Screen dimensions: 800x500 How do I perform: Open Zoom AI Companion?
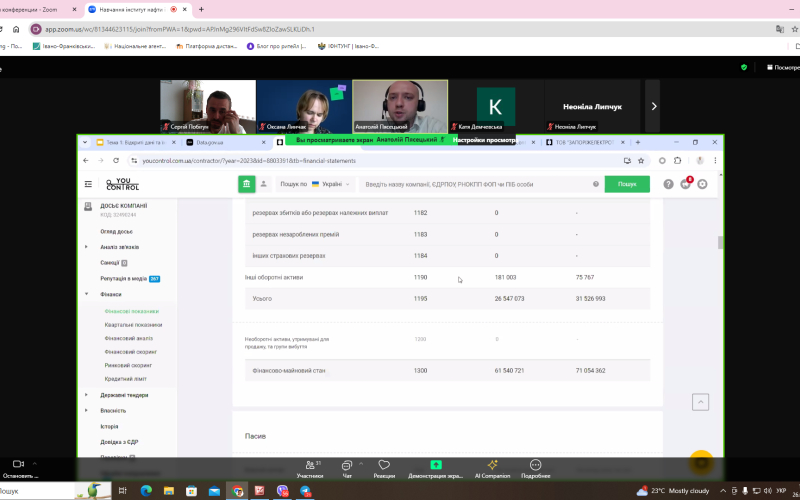click(x=492, y=469)
